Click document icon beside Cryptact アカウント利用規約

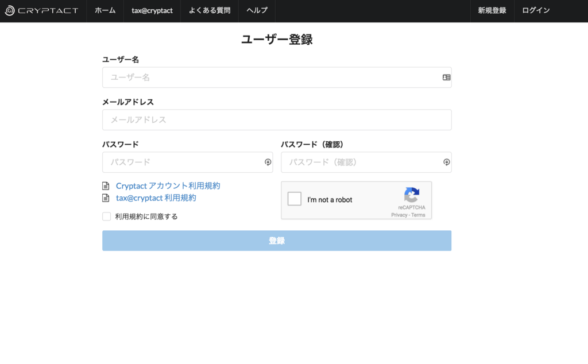[x=106, y=185]
